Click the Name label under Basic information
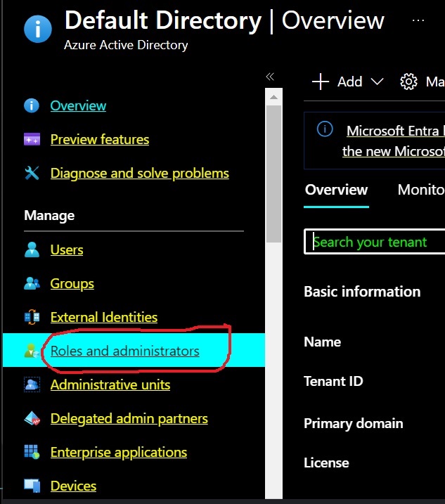 pyautogui.click(x=323, y=342)
